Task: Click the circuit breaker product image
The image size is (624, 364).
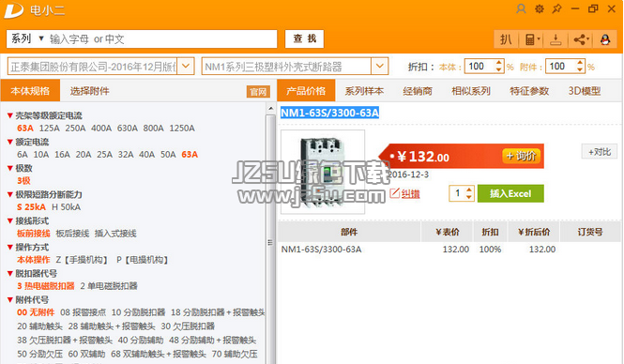Action: click(323, 172)
